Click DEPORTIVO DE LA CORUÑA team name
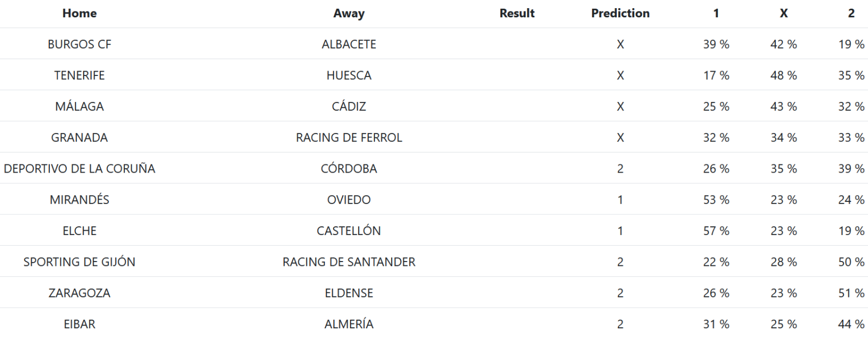 click(79, 169)
